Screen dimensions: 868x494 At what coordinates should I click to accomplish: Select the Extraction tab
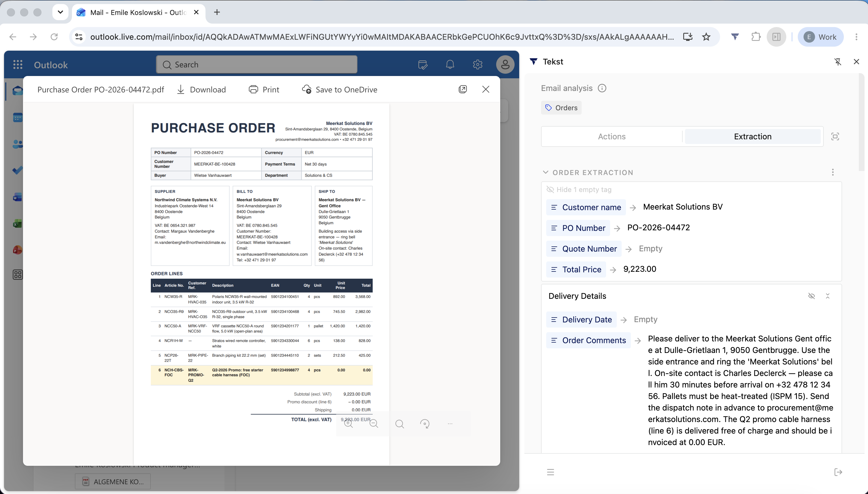[753, 136]
